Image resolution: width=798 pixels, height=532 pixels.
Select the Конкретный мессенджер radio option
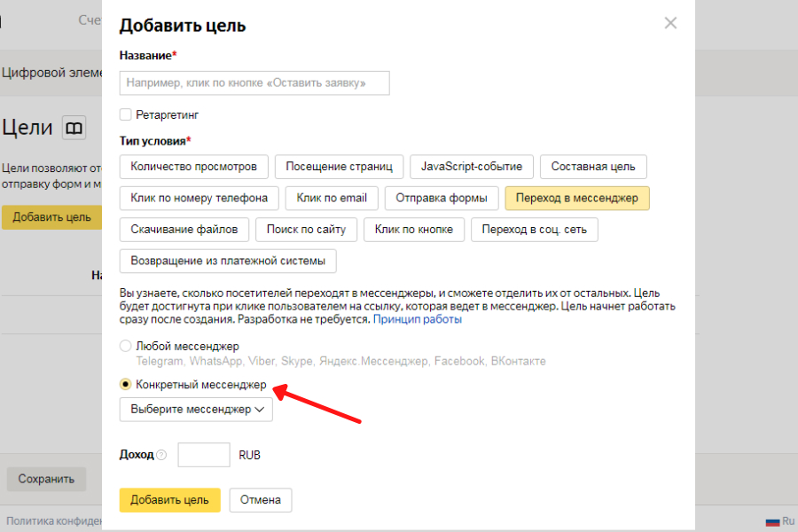[x=126, y=385]
